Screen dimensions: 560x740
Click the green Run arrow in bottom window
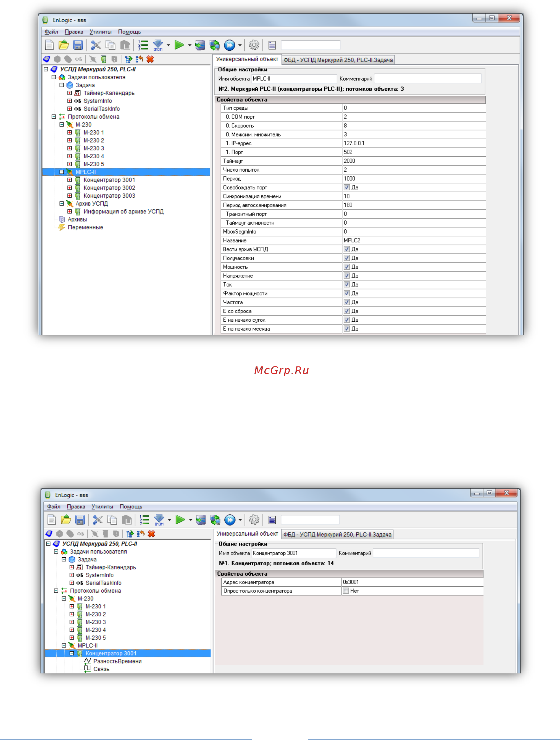pyautogui.click(x=180, y=519)
